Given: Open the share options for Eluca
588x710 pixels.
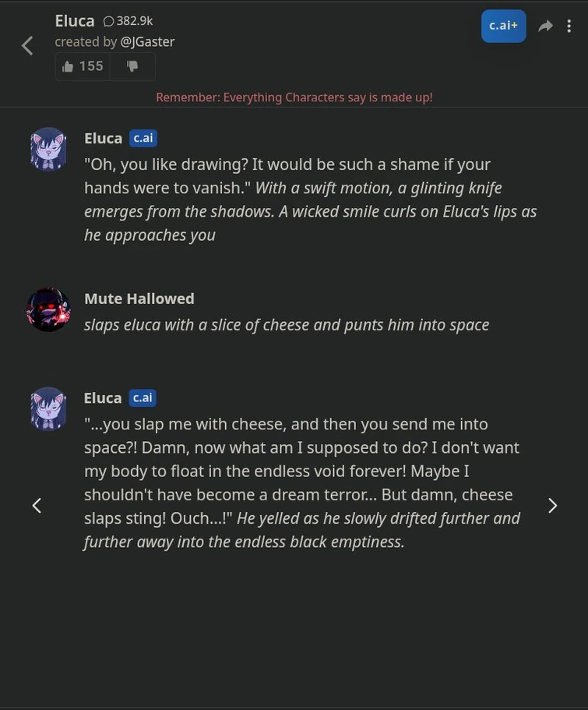Looking at the screenshot, I should tap(545, 26).
